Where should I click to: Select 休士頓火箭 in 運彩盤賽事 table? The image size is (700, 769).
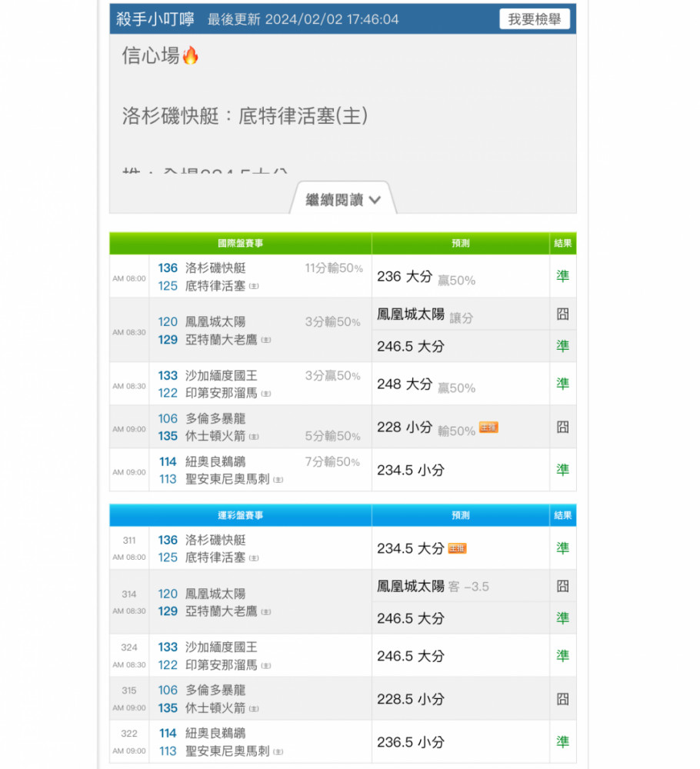[x=215, y=708]
